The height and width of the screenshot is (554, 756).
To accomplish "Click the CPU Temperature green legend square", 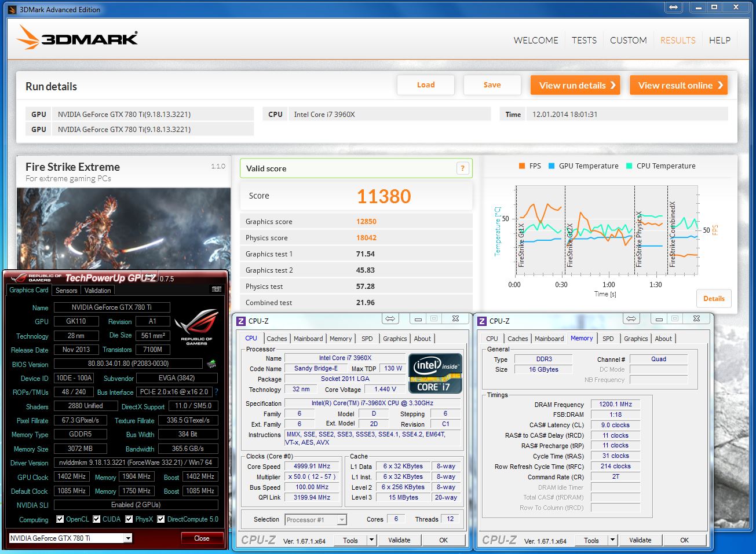I will (629, 166).
